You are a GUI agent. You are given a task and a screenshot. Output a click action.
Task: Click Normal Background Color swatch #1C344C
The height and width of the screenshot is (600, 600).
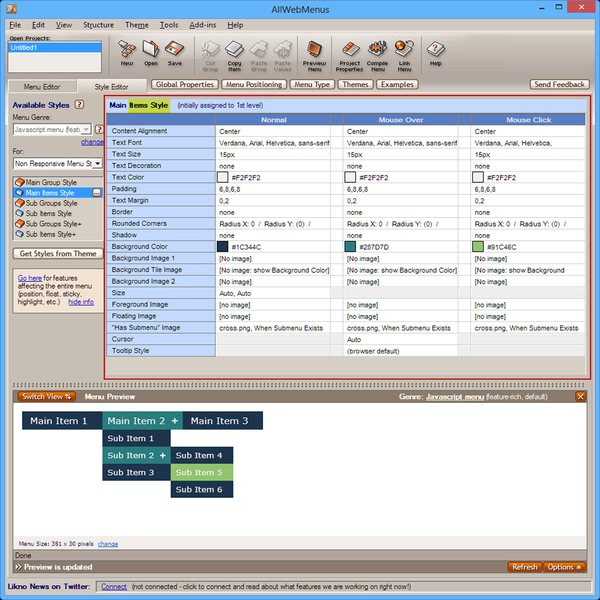(223, 246)
